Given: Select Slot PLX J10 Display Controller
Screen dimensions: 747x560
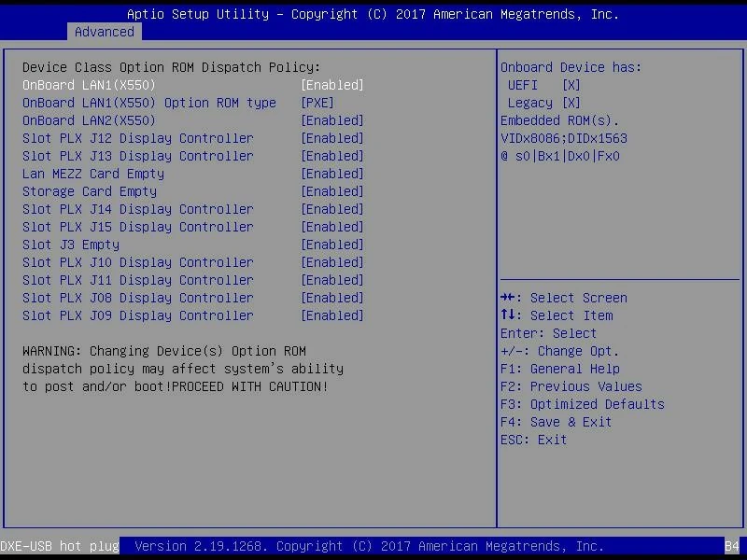Looking at the screenshot, I should (137, 262).
